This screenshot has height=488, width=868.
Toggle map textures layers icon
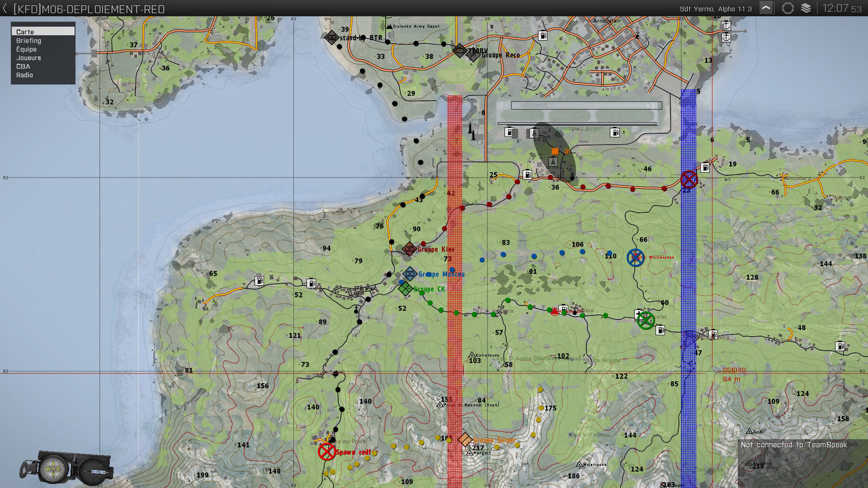pos(806,9)
